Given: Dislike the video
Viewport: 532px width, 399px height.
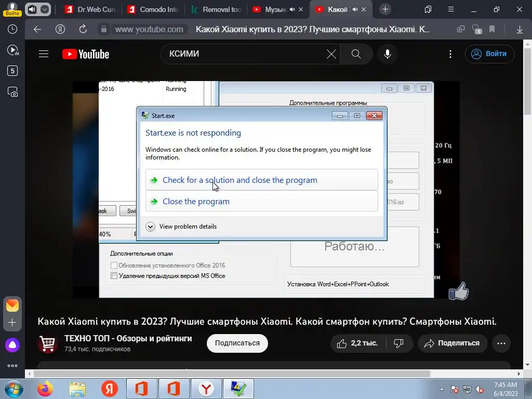Looking at the screenshot, I should [399, 343].
